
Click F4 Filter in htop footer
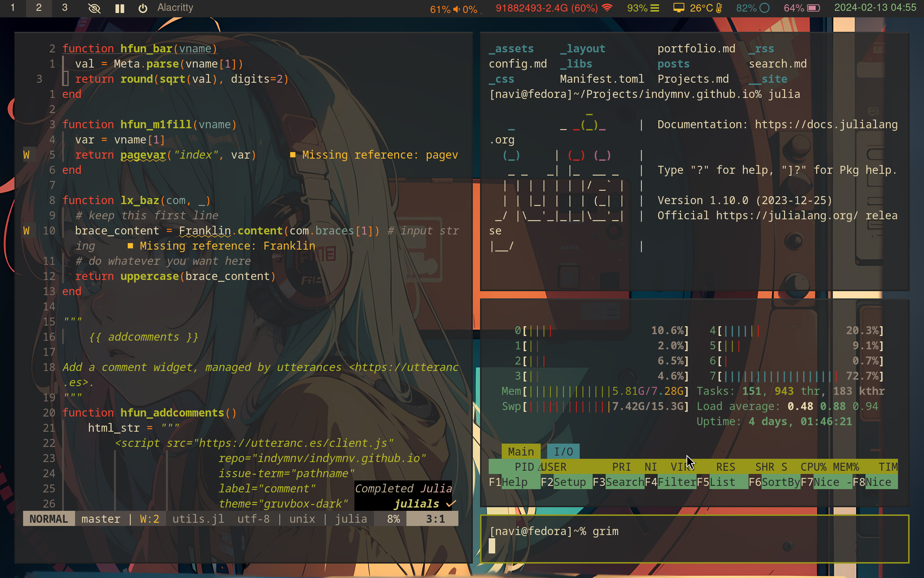[671, 482]
